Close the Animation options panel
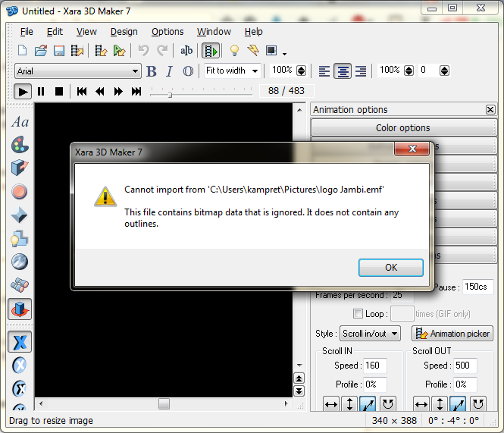Viewport: 504px width, 433px height. pos(490,110)
